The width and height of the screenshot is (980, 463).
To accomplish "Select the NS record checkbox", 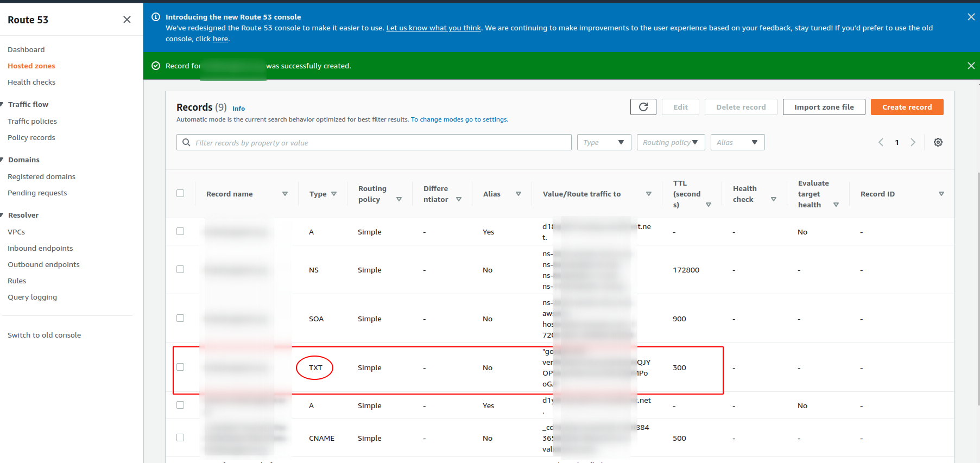I will click(x=180, y=269).
